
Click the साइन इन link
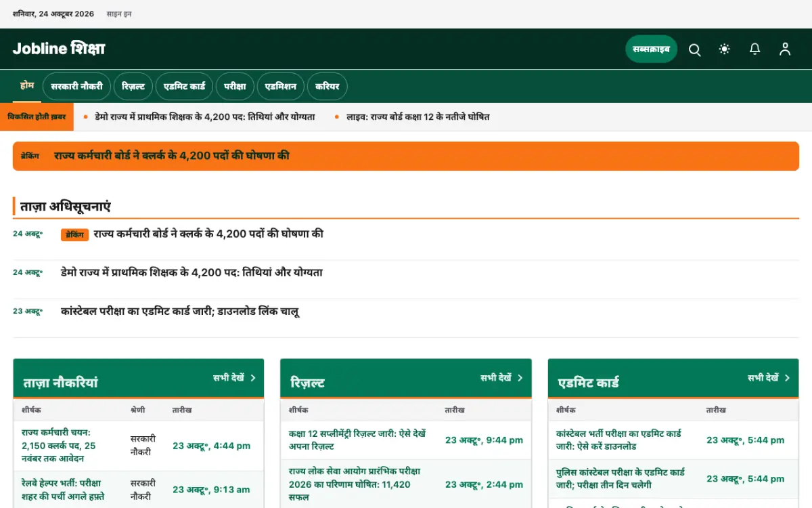click(119, 14)
